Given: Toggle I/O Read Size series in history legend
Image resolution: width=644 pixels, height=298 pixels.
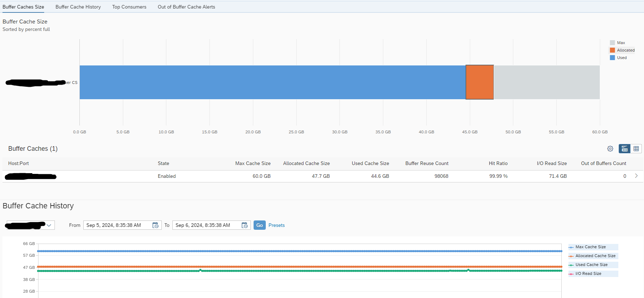Looking at the screenshot, I should coord(593,273).
